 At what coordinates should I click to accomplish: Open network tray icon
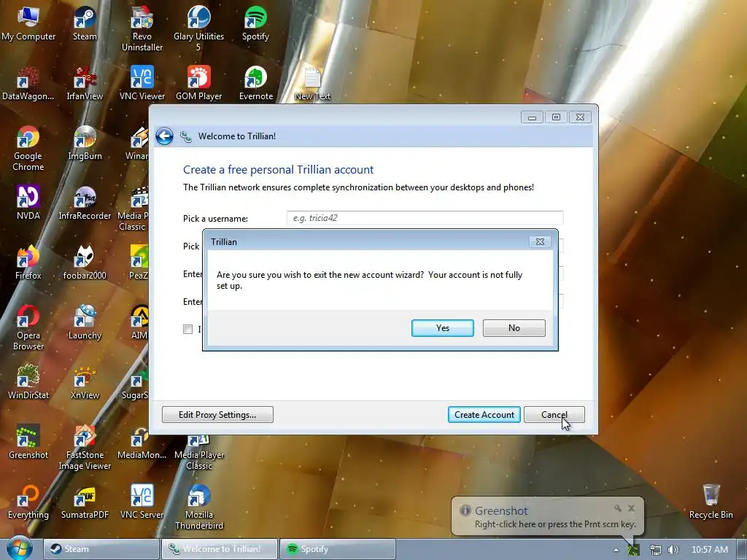coord(656,550)
